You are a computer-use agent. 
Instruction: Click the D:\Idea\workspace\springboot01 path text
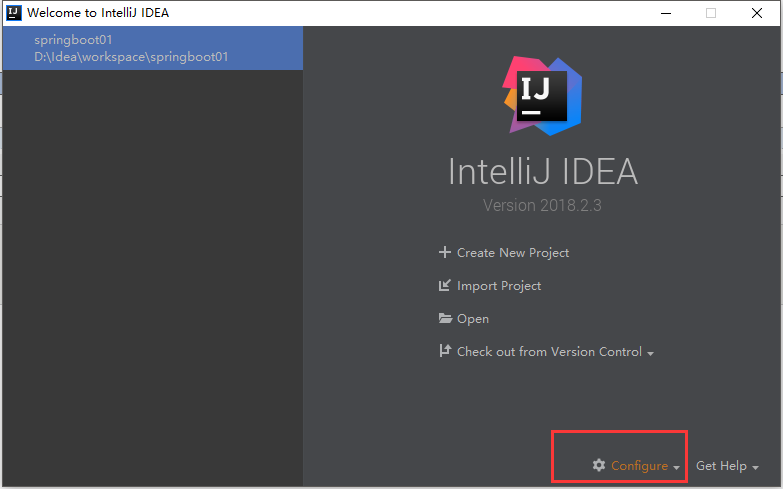tap(131, 57)
